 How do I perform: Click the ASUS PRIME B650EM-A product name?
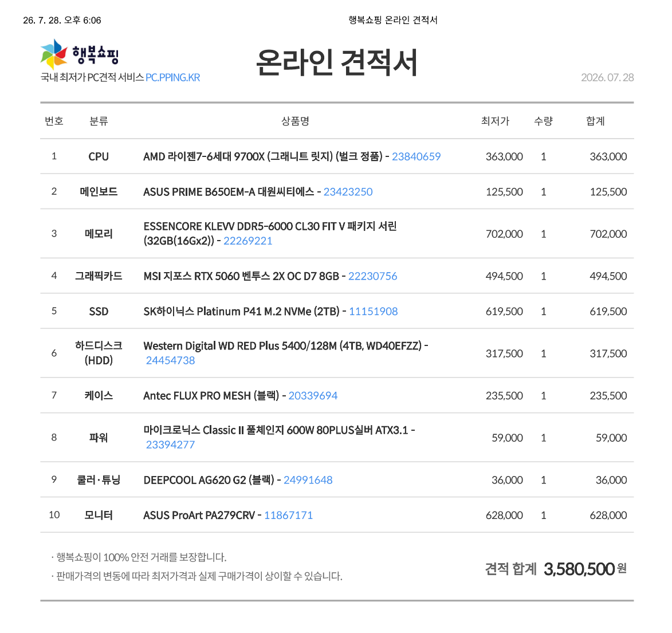click(229, 191)
